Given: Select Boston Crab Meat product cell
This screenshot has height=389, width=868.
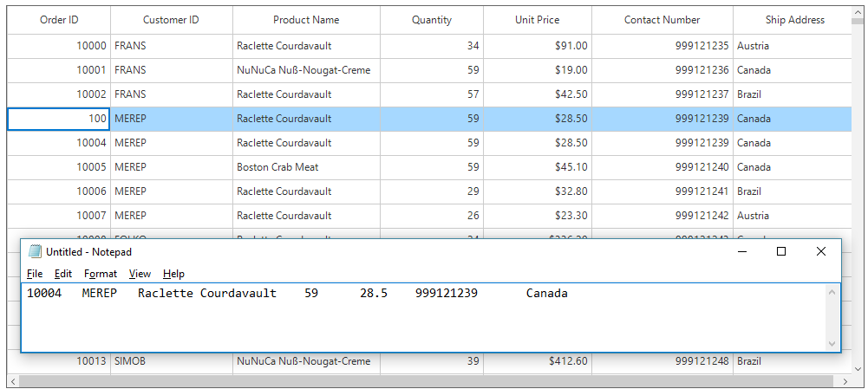Looking at the screenshot, I should tap(306, 167).
